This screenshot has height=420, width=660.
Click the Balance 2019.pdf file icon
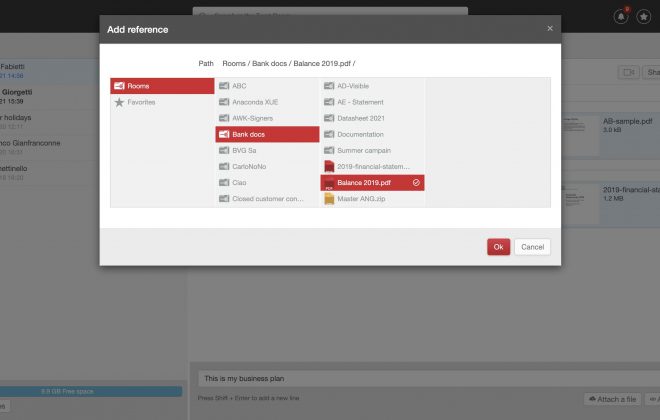point(329,182)
